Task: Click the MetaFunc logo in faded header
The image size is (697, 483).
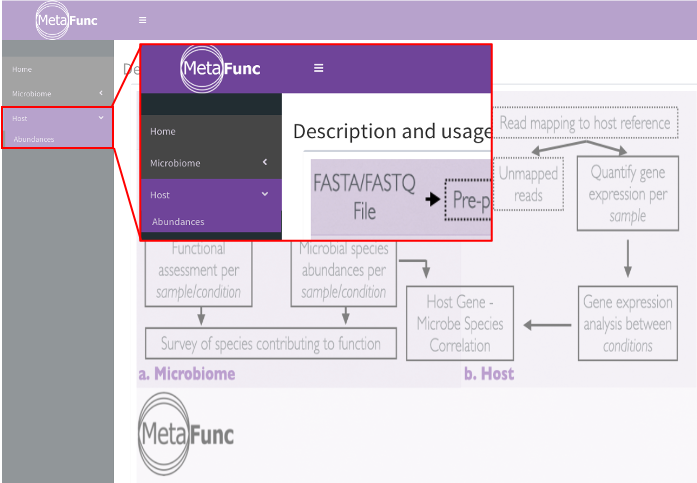Action: pos(67,20)
